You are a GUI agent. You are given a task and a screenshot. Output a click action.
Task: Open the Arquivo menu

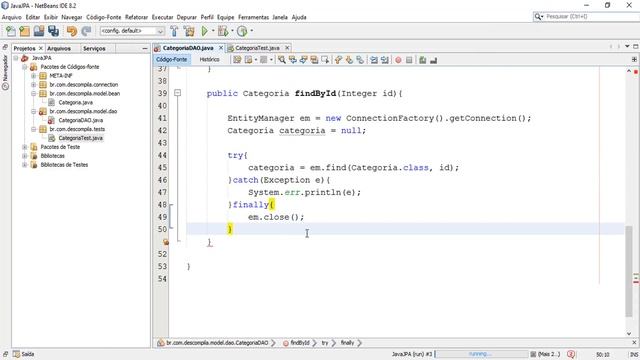coord(11,17)
